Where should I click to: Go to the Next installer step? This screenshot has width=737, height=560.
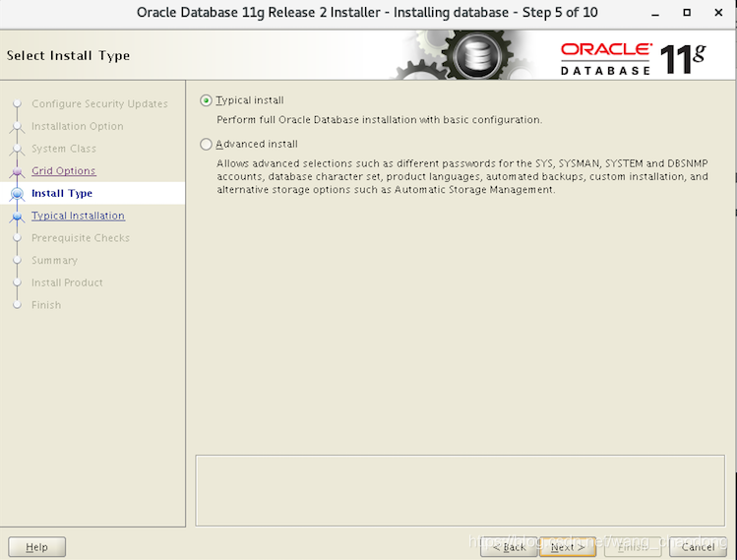568,547
